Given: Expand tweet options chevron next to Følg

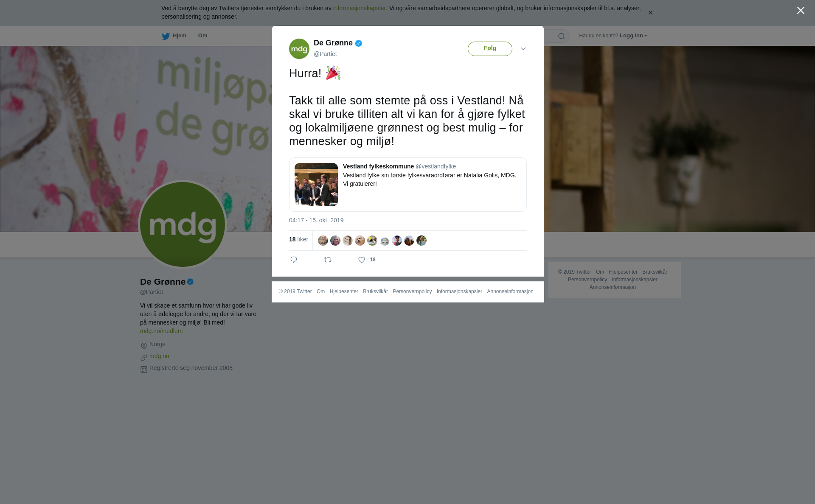Looking at the screenshot, I should (523, 49).
